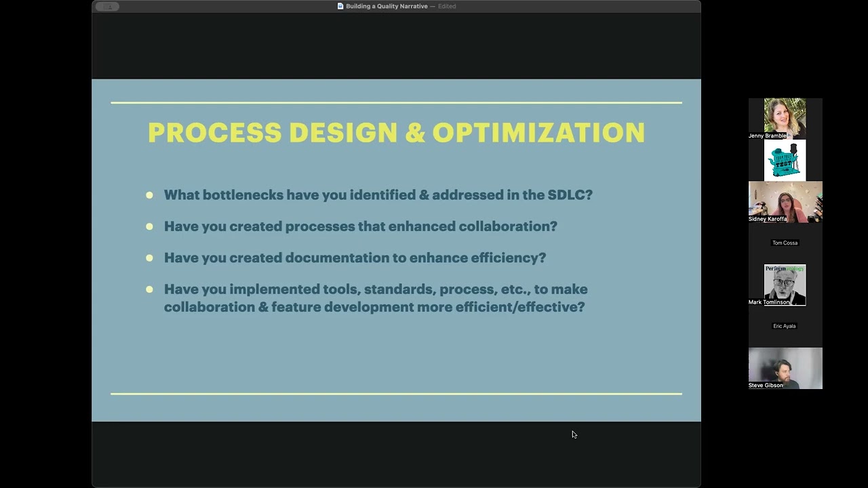Select Mark Tomlinson's video thumbnail
The width and height of the screenshot is (868, 488).
click(x=785, y=285)
